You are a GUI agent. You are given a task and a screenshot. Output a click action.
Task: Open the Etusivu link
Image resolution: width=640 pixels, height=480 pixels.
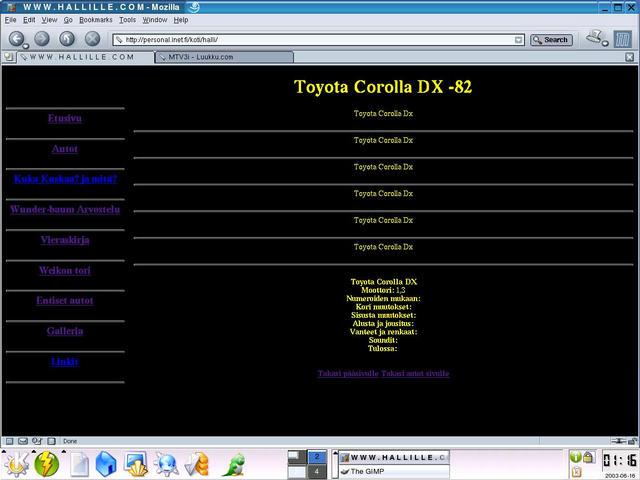pyautogui.click(x=64, y=118)
